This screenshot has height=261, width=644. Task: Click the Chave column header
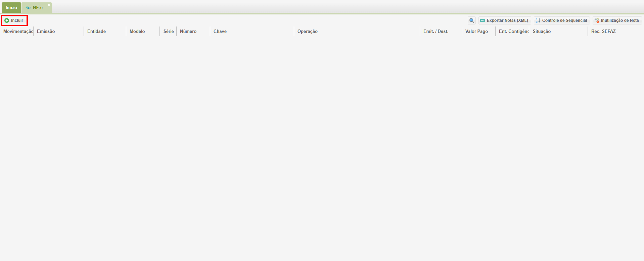(220, 31)
